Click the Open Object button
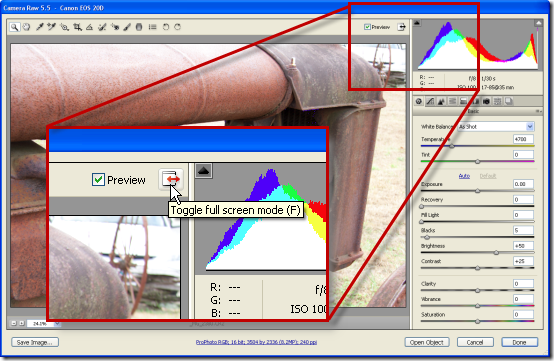Image resolution: width=554 pixels, height=361 pixels. (427, 342)
